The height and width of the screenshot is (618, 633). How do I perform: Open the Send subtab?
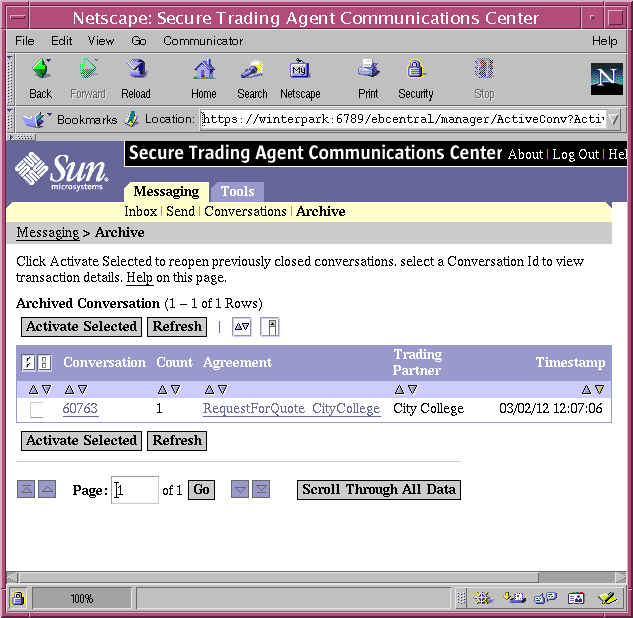pos(180,211)
